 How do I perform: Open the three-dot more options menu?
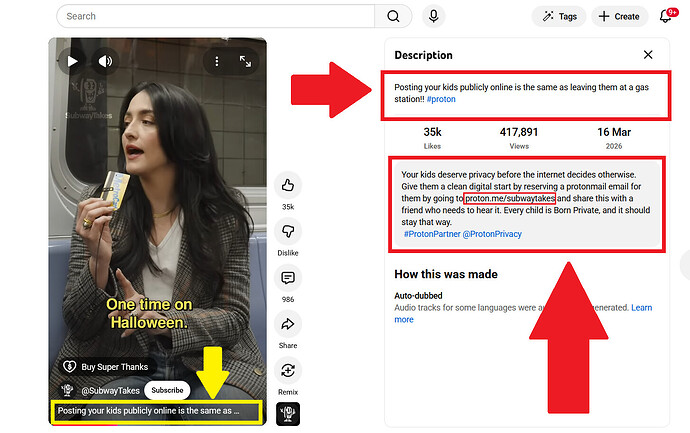point(216,61)
